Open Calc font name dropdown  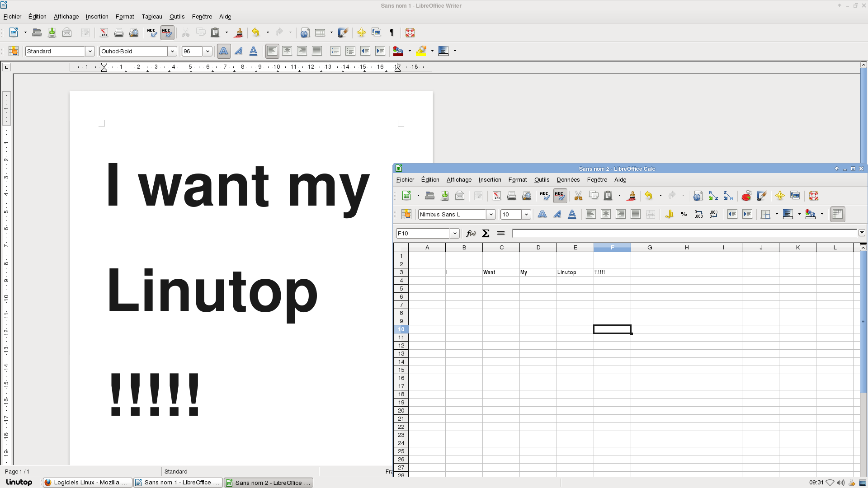point(491,214)
